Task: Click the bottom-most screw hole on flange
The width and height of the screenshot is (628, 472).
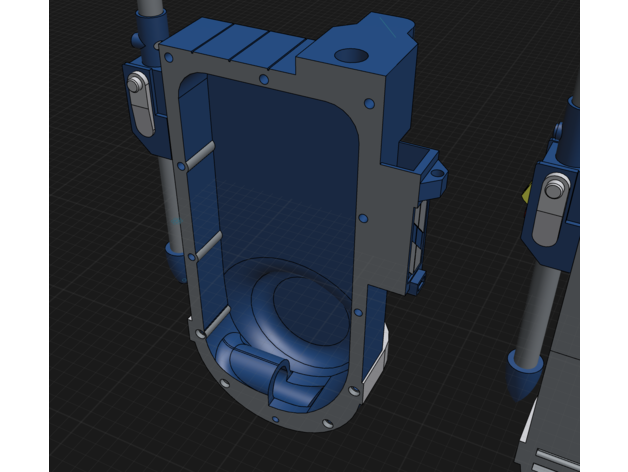Action: (327, 424)
